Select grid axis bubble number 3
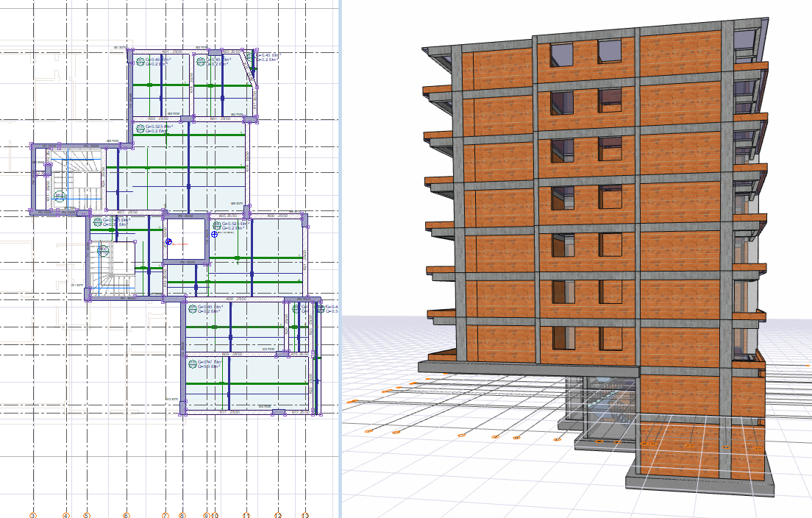 click(33, 515)
